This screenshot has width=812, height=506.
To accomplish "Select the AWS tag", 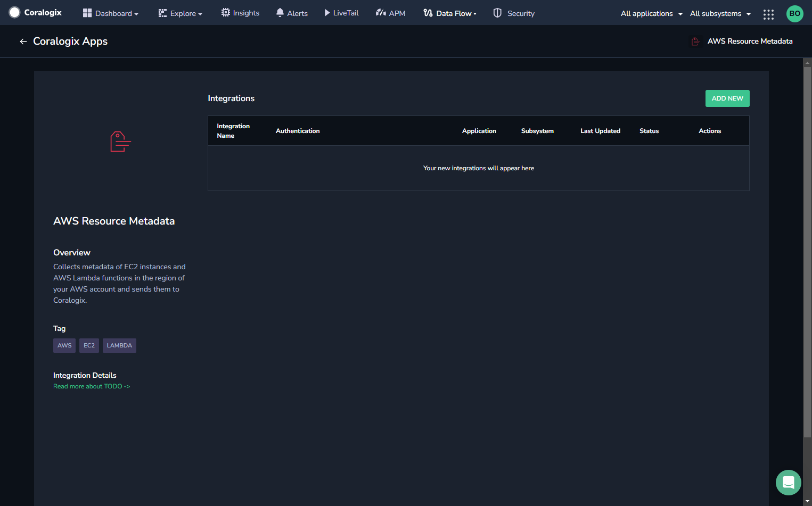I will click(x=64, y=345).
